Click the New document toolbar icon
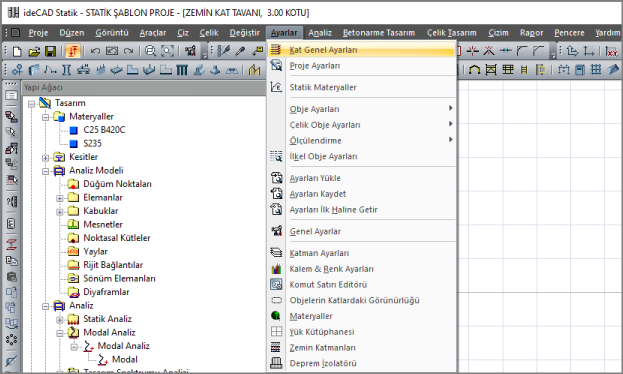The width and height of the screenshot is (623, 374). (17, 51)
